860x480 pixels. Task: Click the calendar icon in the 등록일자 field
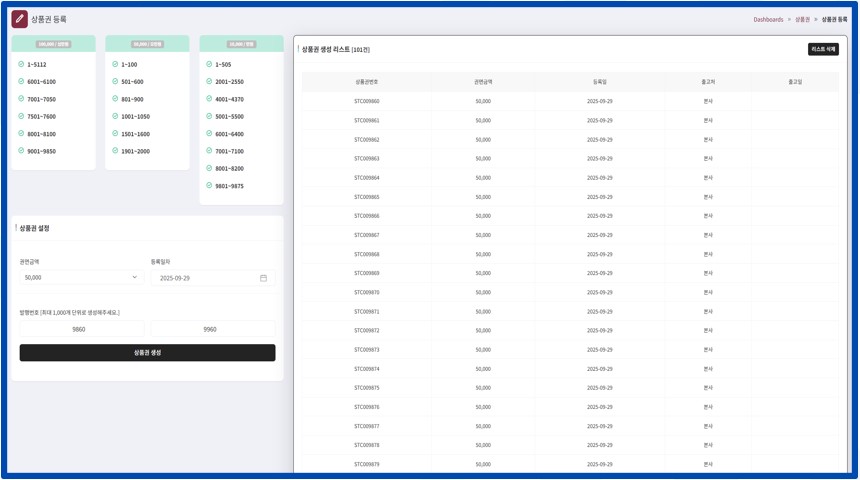[264, 278]
